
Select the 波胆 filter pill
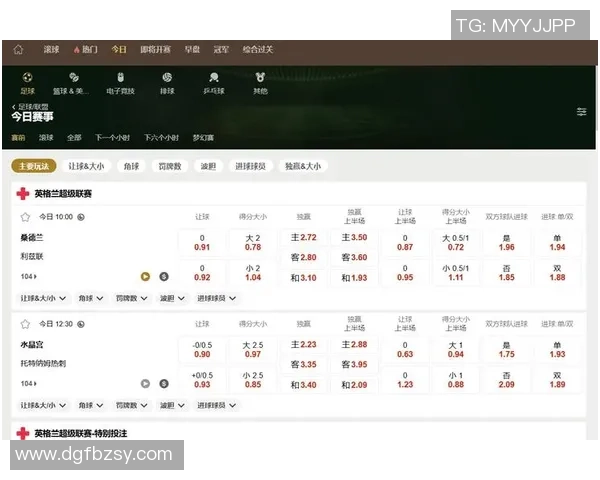click(208, 166)
